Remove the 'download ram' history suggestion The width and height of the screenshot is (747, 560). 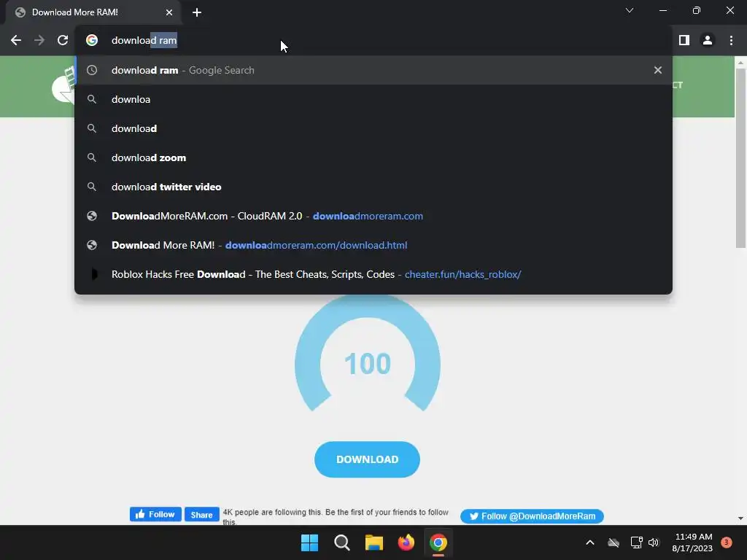click(658, 70)
